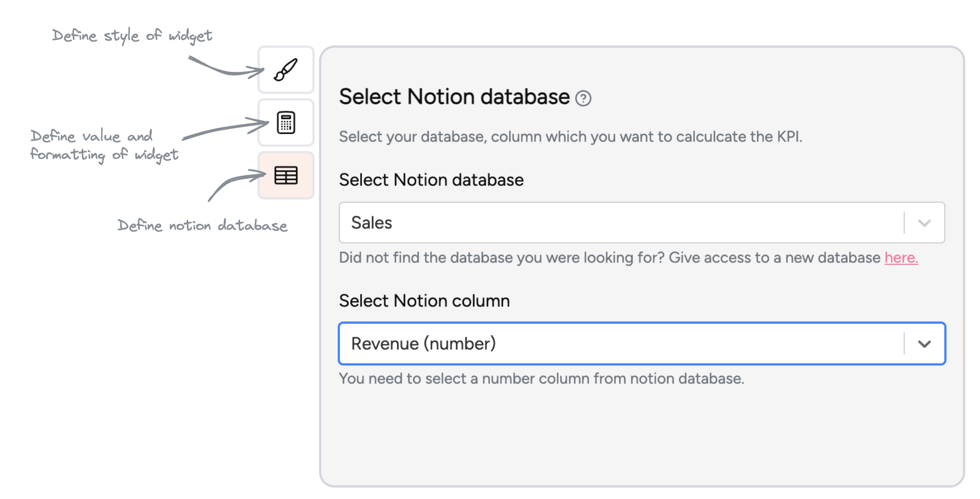This screenshot has height=499, width=980.
Task: Click the number column helper text
Action: pos(541,379)
